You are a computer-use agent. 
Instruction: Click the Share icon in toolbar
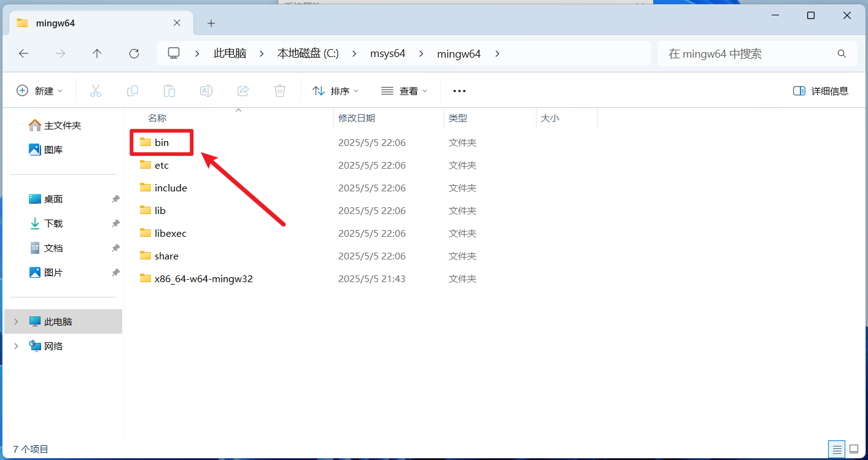pyautogui.click(x=243, y=91)
